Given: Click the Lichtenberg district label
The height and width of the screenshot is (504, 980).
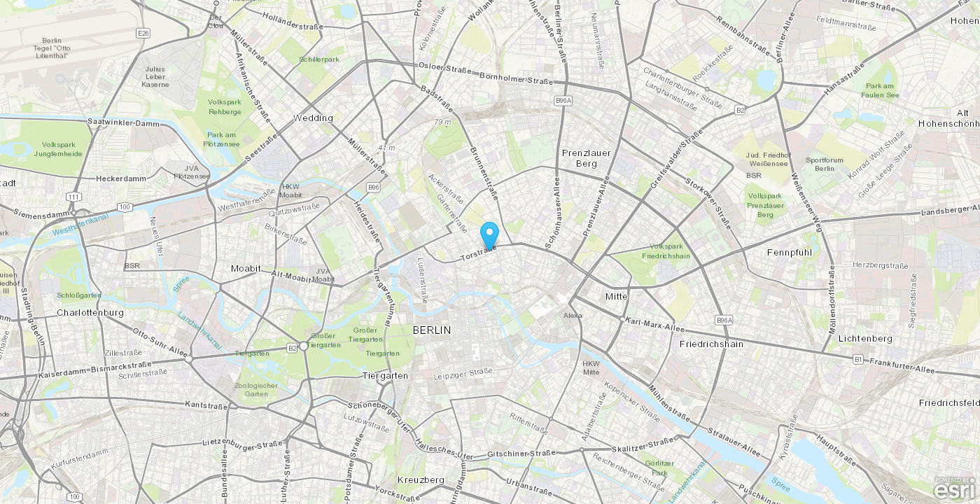Looking at the screenshot, I should point(866,338).
